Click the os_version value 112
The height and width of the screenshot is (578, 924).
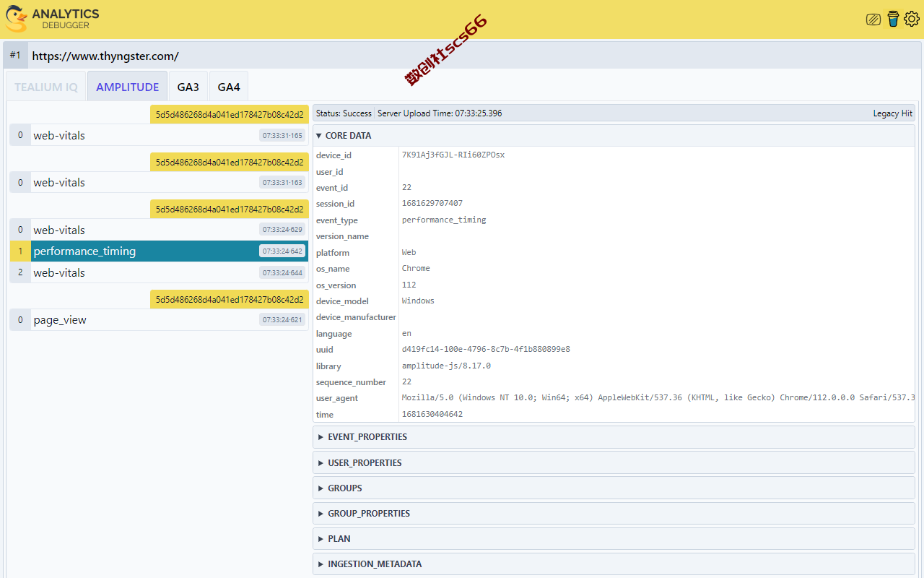pyautogui.click(x=409, y=285)
